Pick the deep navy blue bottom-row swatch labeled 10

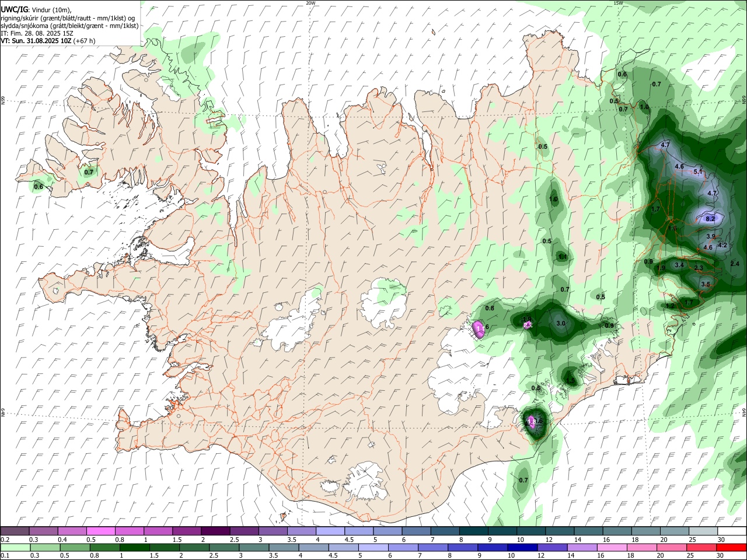pyautogui.click(x=522, y=547)
